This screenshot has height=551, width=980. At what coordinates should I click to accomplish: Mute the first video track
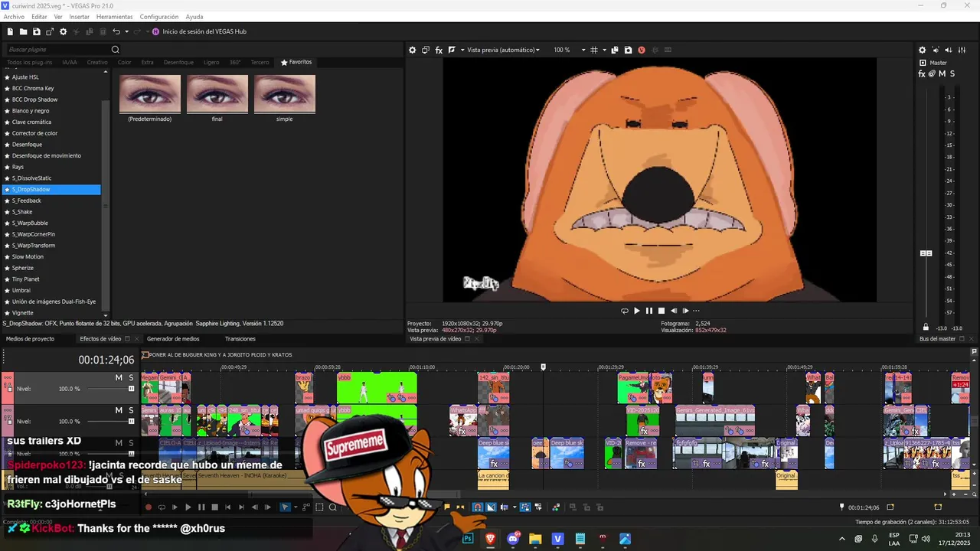coord(119,378)
